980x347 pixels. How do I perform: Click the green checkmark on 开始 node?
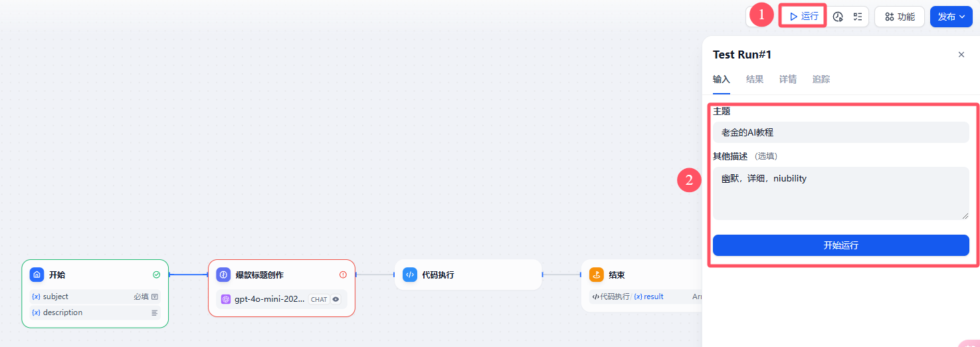(x=156, y=275)
